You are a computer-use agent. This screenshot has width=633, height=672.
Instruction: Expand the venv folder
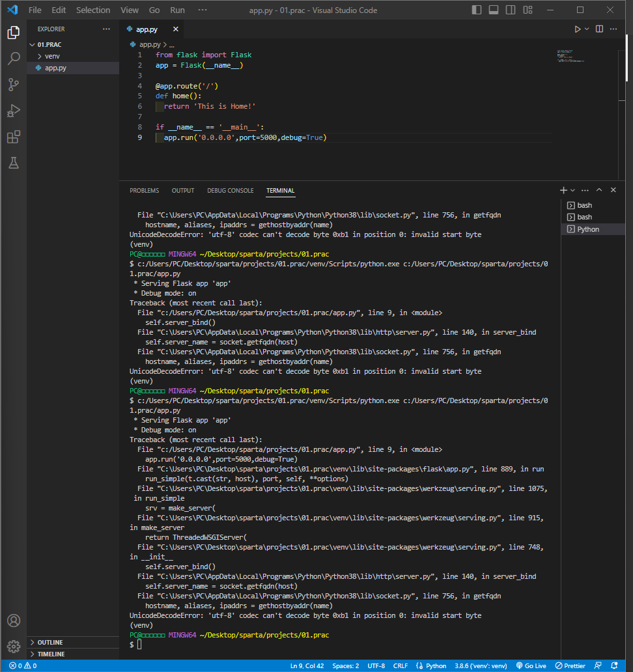click(73, 56)
